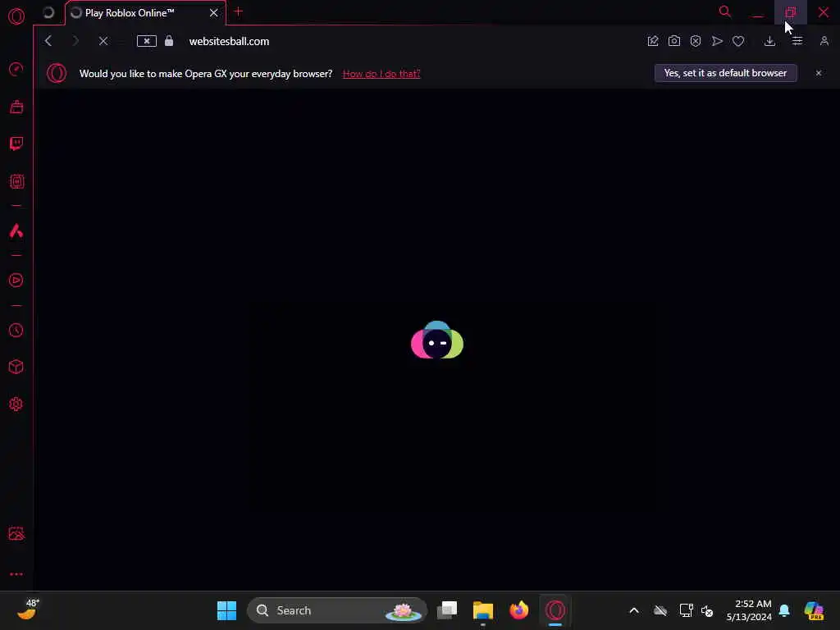
Task: Open the pinboard edit icon
Action: click(x=652, y=41)
